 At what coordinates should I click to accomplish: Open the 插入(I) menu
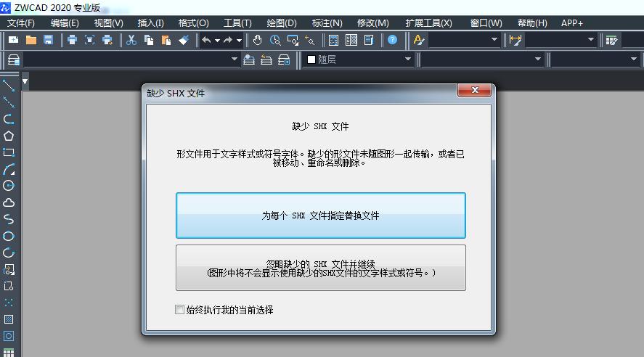click(150, 23)
